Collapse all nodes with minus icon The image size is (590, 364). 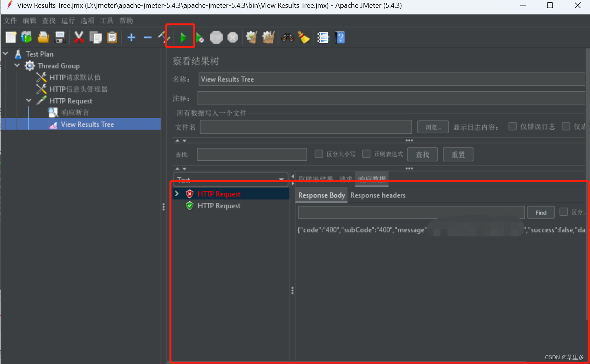tap(148, 37)
